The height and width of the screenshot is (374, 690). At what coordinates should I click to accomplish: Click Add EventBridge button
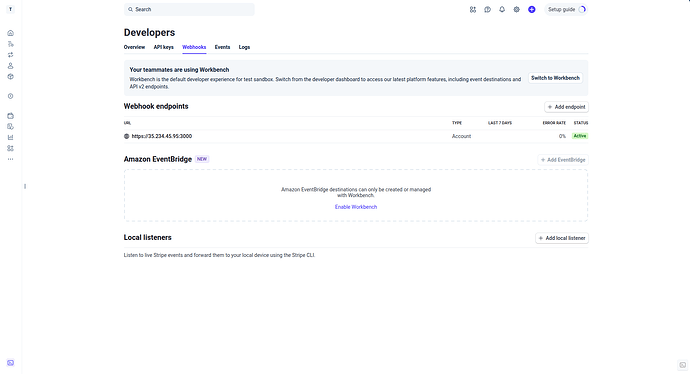[x=563, y=160]
